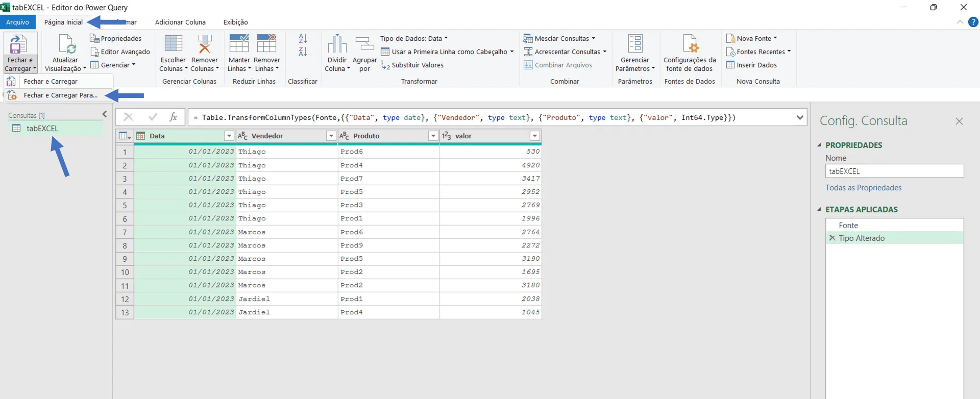Select the Tipo Alterado applied step

tap(894, 238)
